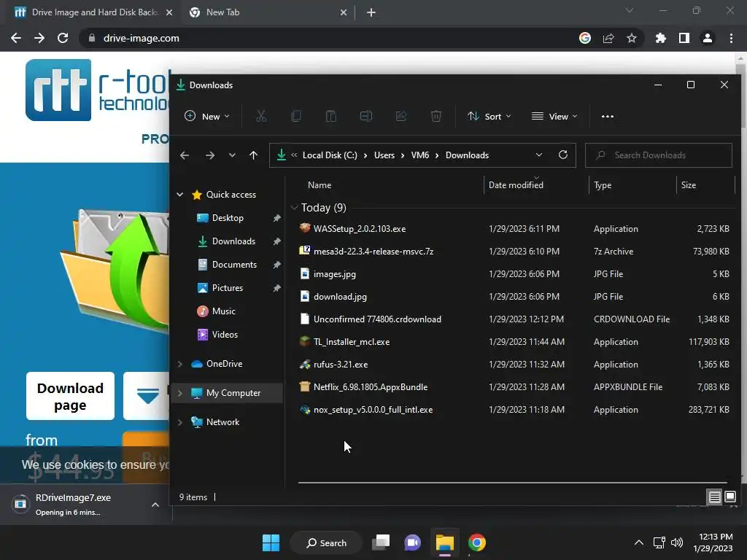Sort by Name column header
This screenshot has height=560, width=747.
pos(320,185)
